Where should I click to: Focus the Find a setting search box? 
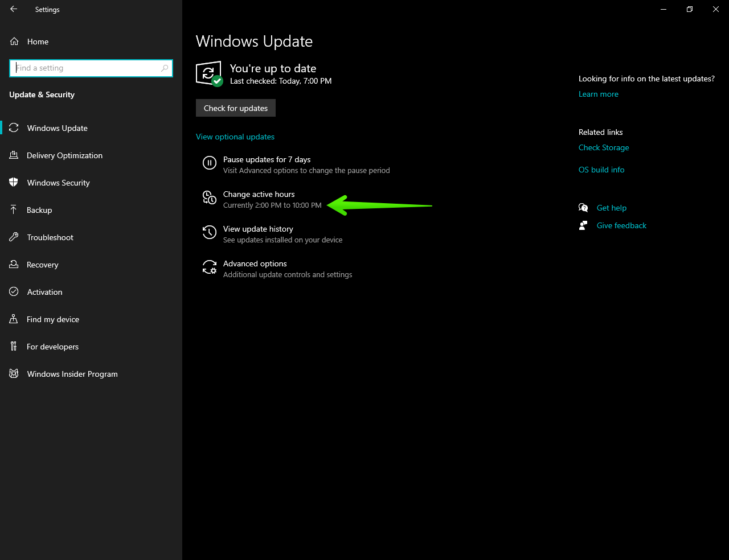(91, 68)
